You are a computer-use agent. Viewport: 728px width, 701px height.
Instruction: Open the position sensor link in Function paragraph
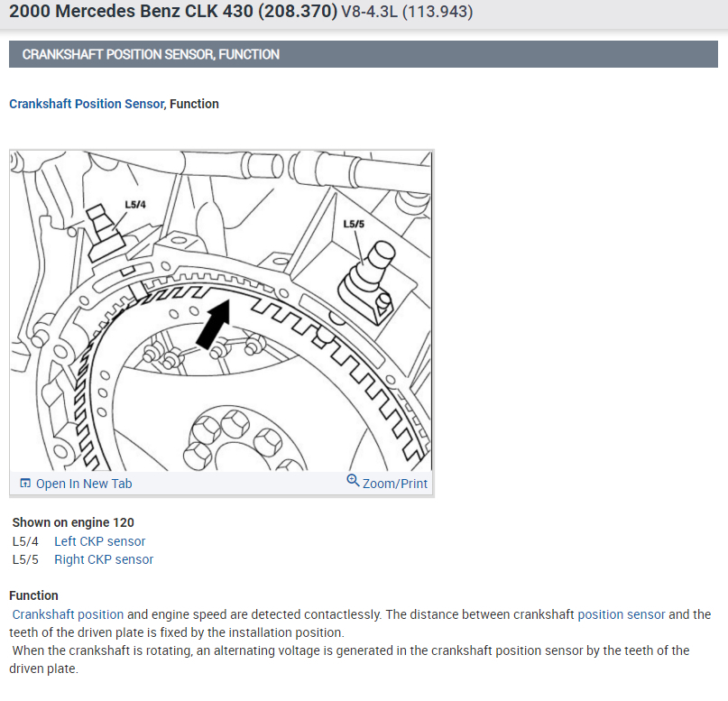(x=621, y=613)
